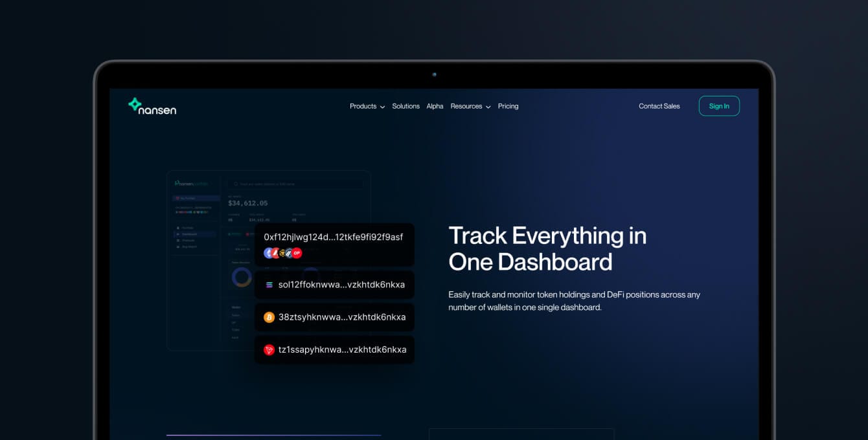Open the Alpha nav item
This screenshot has width=868, height=440.
tap(435, 106)
